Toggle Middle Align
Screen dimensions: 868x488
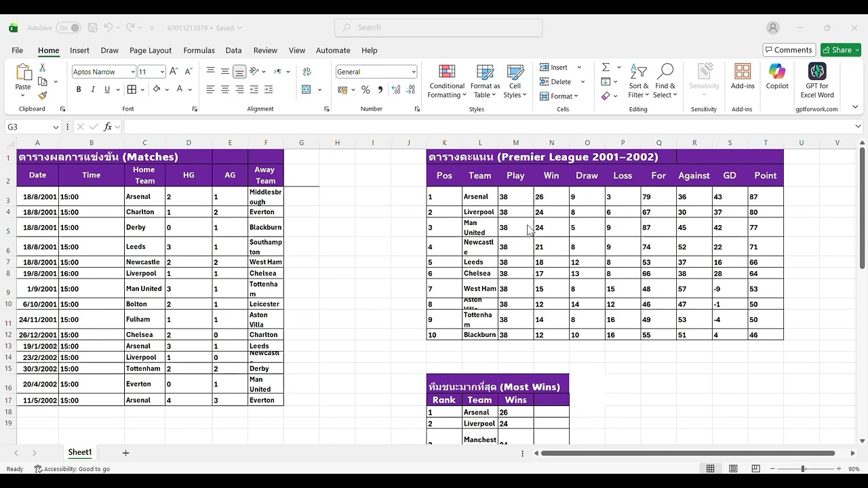tap(225, 71)
